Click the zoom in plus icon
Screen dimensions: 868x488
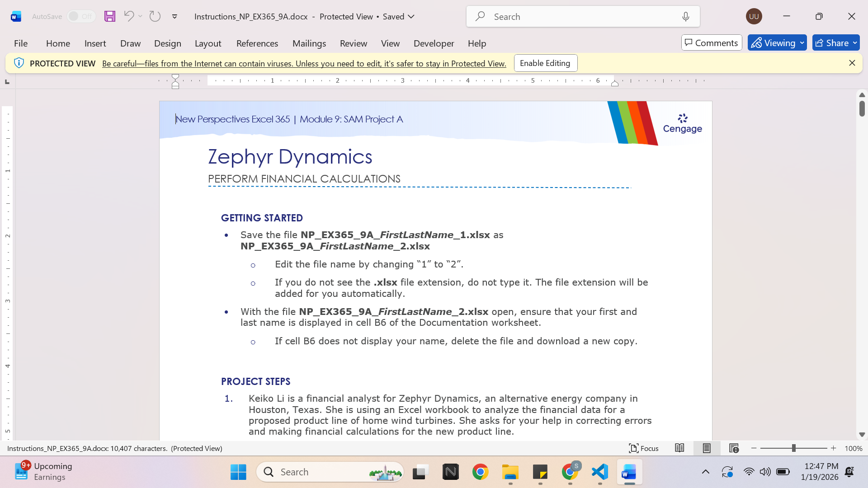834,448
